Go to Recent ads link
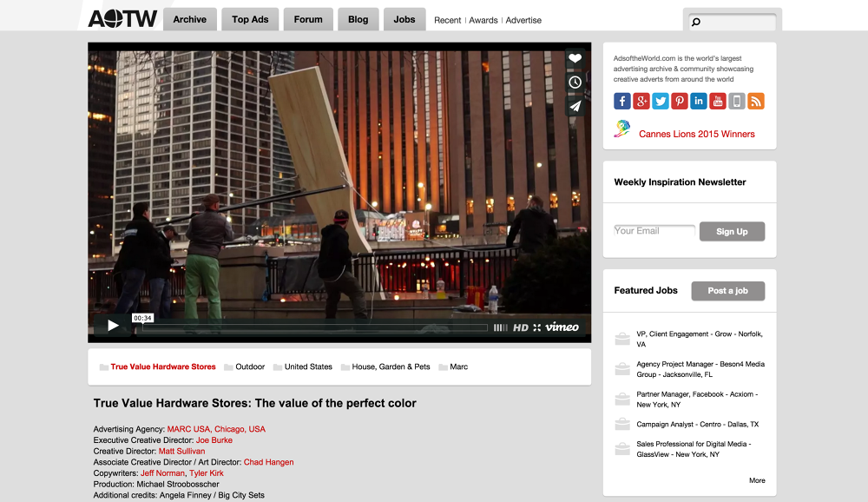The width and height of the screenshot is (868, 502). pos(447,20)
